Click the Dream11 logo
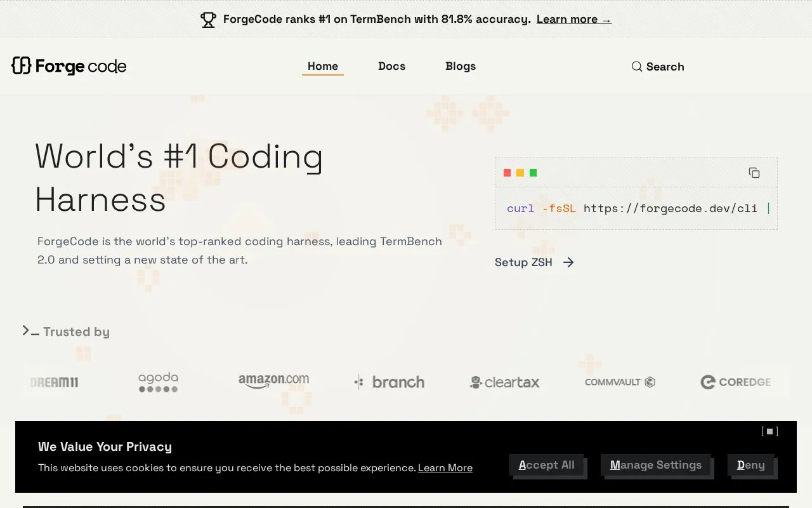The height and width of the screenshot is (508, 812). [x=55, y=382]
